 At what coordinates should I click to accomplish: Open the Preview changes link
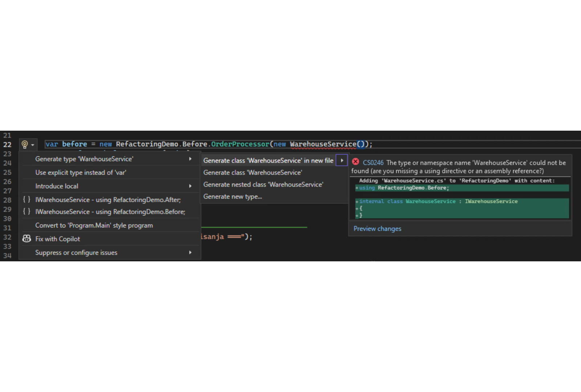point(377,229)
